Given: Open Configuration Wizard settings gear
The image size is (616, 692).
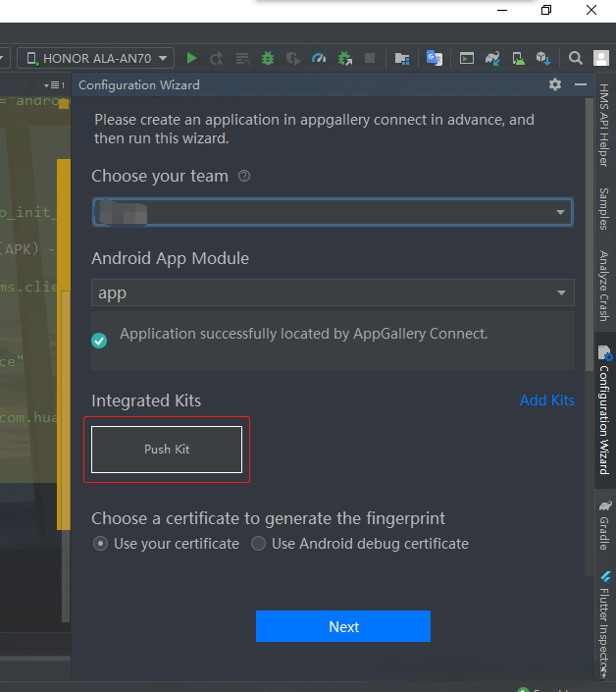Looking at the screenshot, I should (555, 84).
